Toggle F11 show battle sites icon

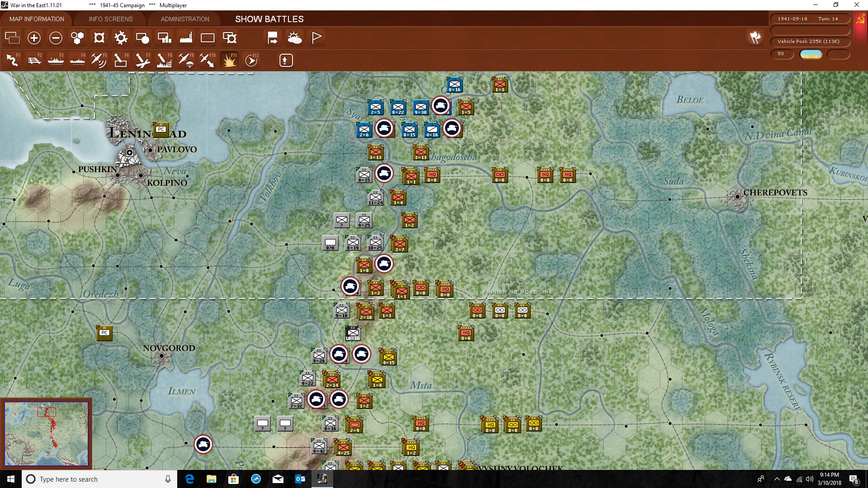coord(229,60)
